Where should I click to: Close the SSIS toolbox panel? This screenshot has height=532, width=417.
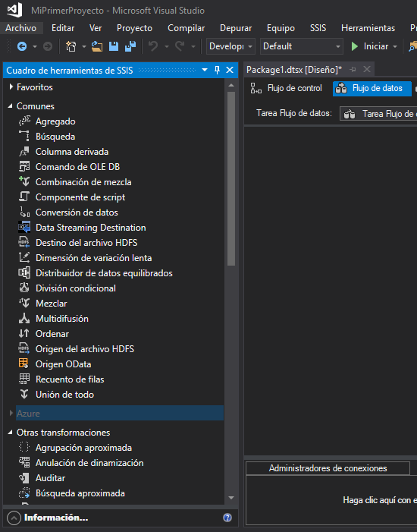230,71
